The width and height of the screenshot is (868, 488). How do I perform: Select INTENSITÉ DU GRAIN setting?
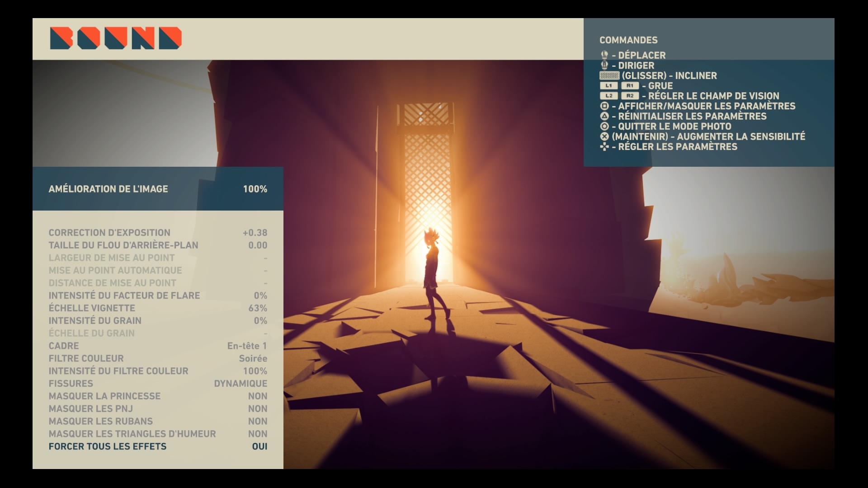tap(95, 321)
